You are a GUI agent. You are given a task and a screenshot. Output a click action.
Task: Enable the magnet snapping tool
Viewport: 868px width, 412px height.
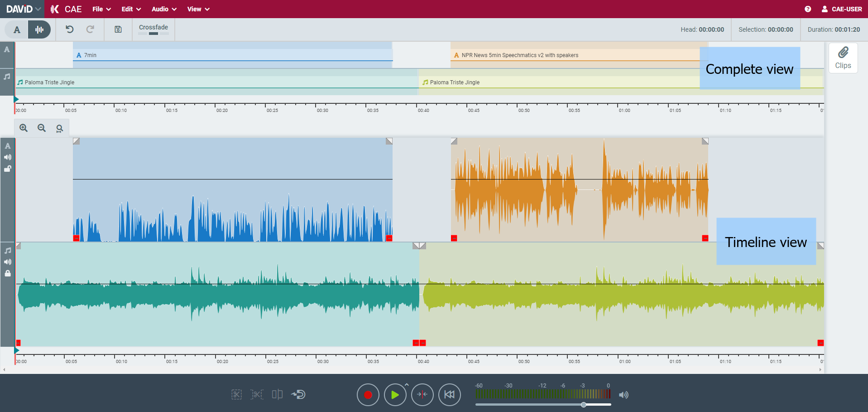coord(299,394)
